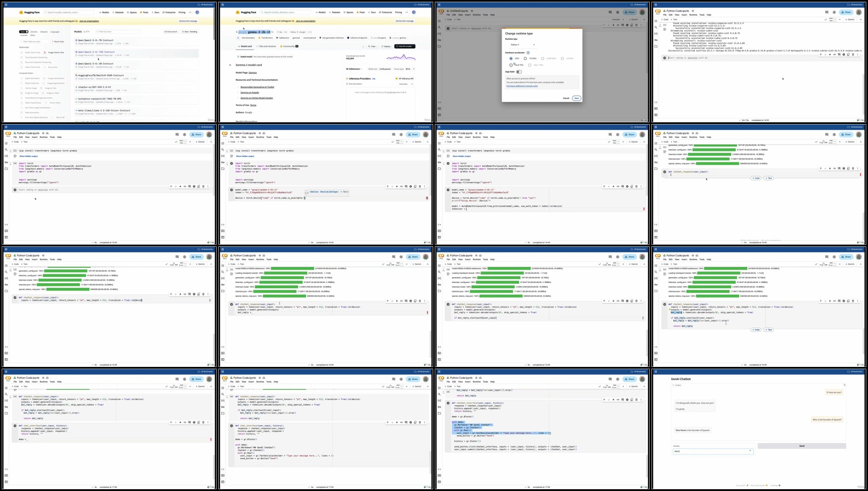Copy model name icon beside gemma-2-2b-it
The image size is (868, 491).
[272, 32]
